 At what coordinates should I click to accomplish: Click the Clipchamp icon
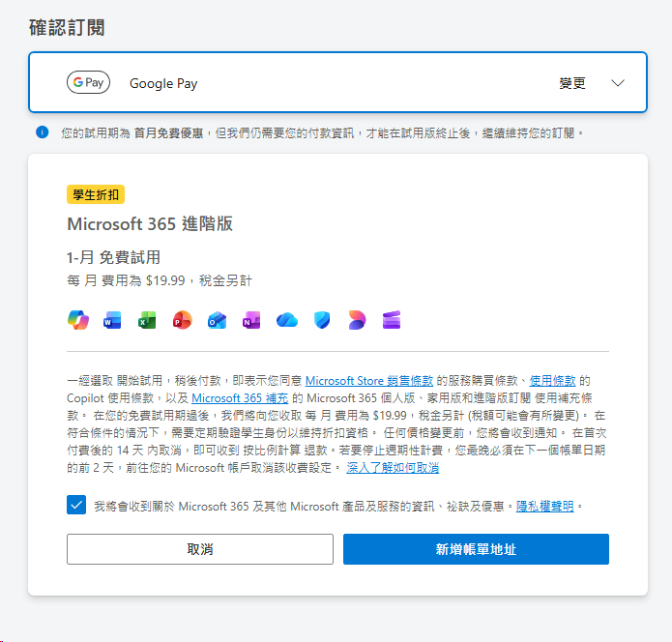tap(391, 320)
